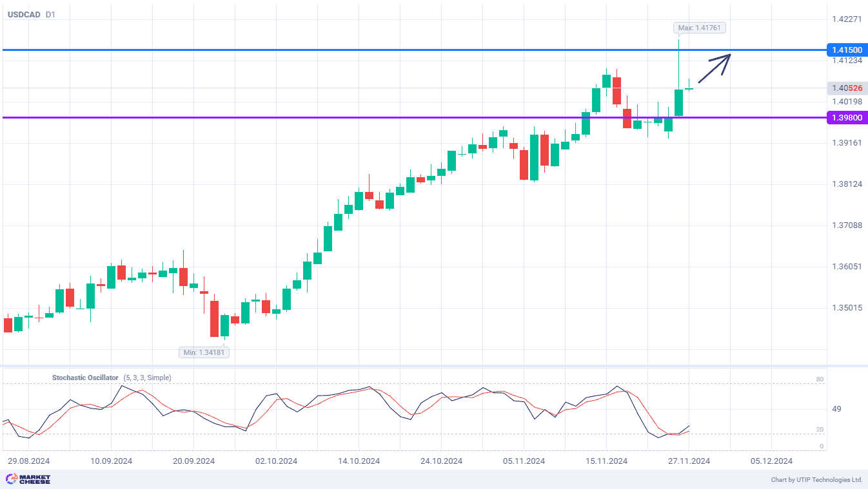The width and height of the screenshot is (868, 489).
Task: Click the 29.08.2024 date label
Action: (28, 461)
